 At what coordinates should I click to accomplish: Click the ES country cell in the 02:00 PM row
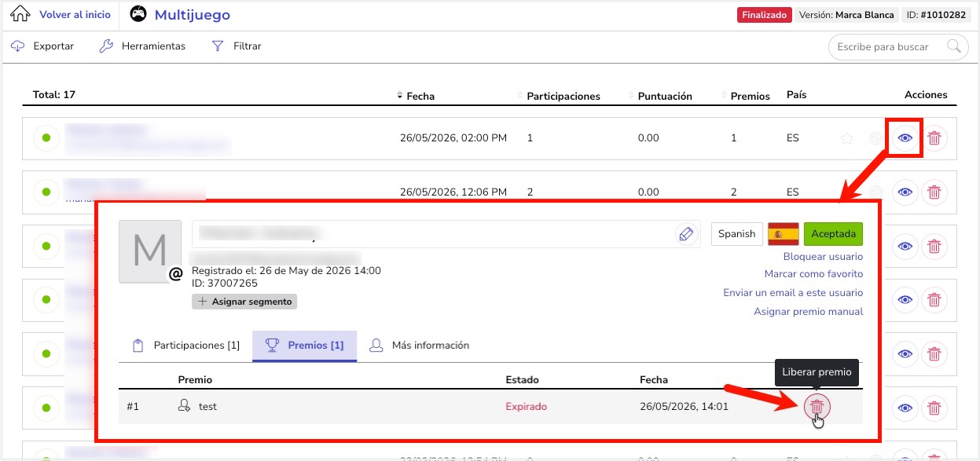792,138
